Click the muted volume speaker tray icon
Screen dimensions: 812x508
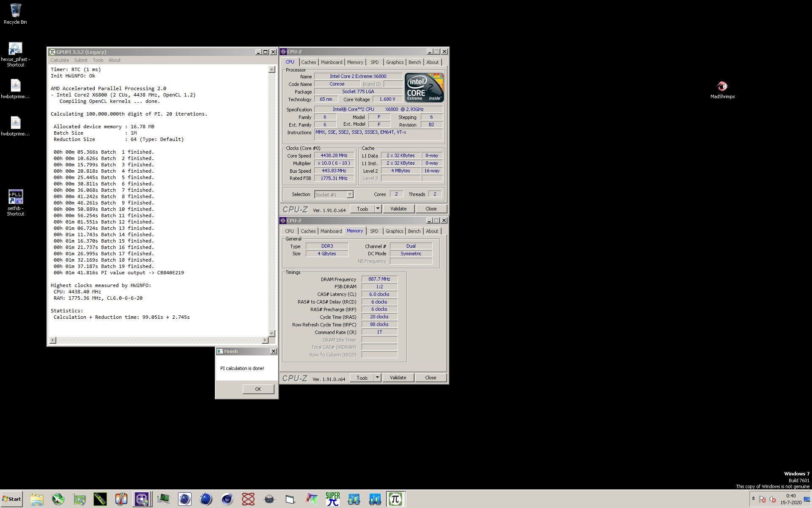pos(773,500)
